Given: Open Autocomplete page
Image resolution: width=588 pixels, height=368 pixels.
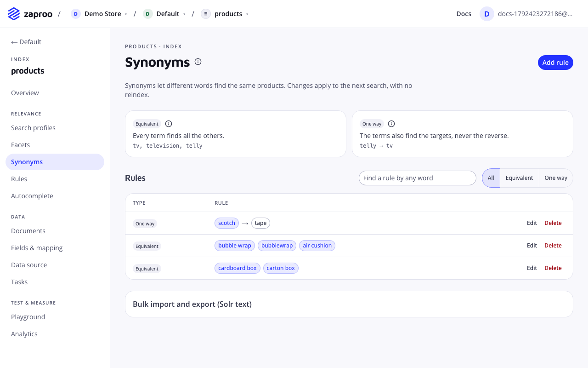Looking at the screenshot, I should (x=55, y=196).
